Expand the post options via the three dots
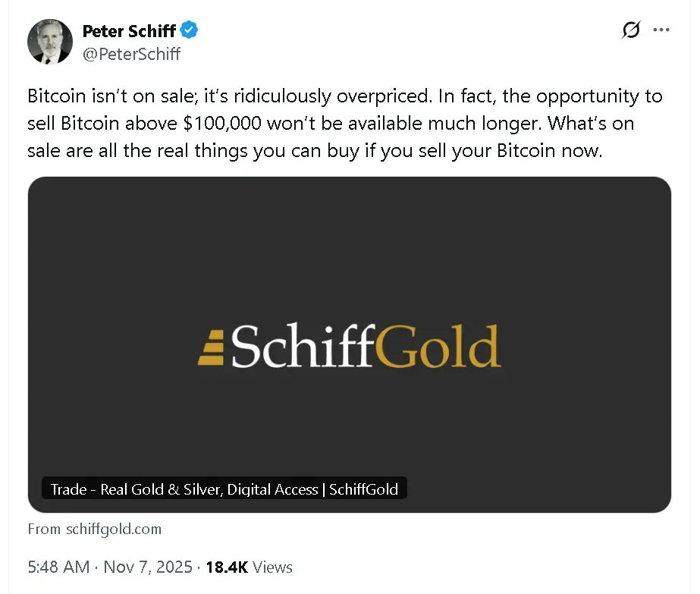700x594 pixels. 661,30
